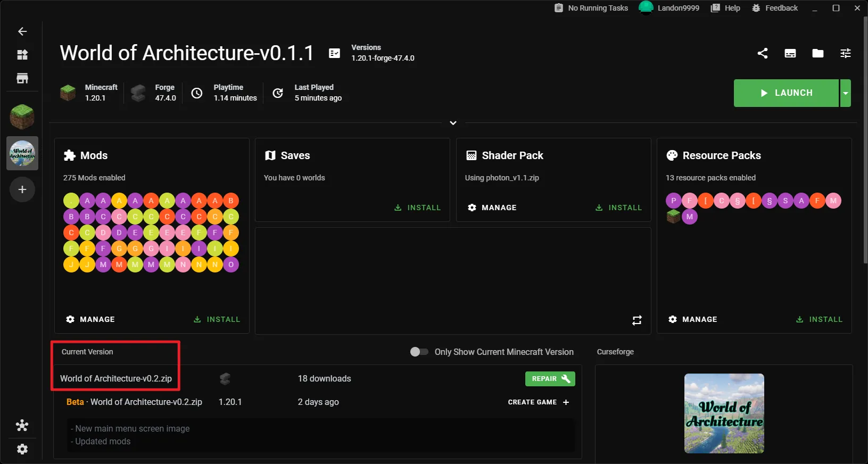Click the Playtime clock icon
This screenshot has height=464, width=868.
197,93
